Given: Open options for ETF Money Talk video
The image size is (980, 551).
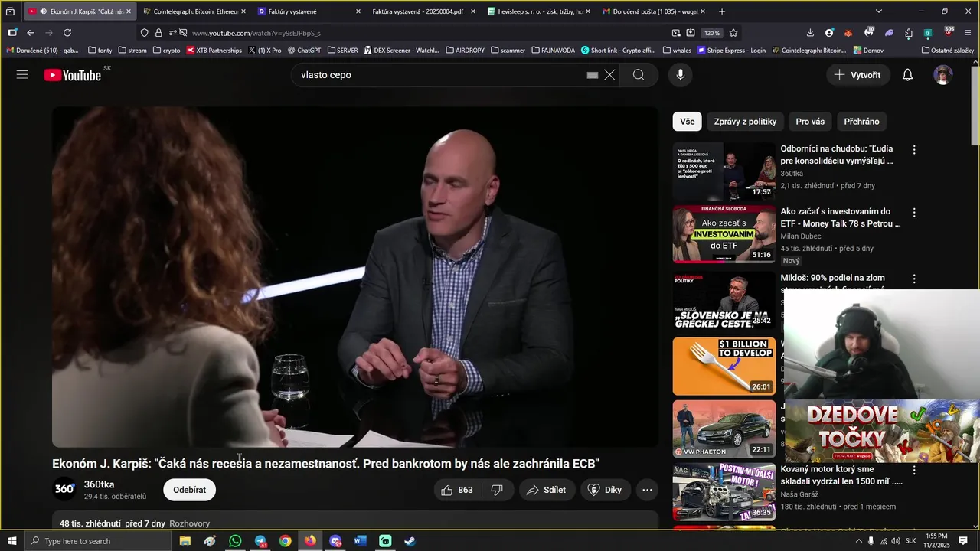Looking at the screenshot, I should click(x=913, y=213).
